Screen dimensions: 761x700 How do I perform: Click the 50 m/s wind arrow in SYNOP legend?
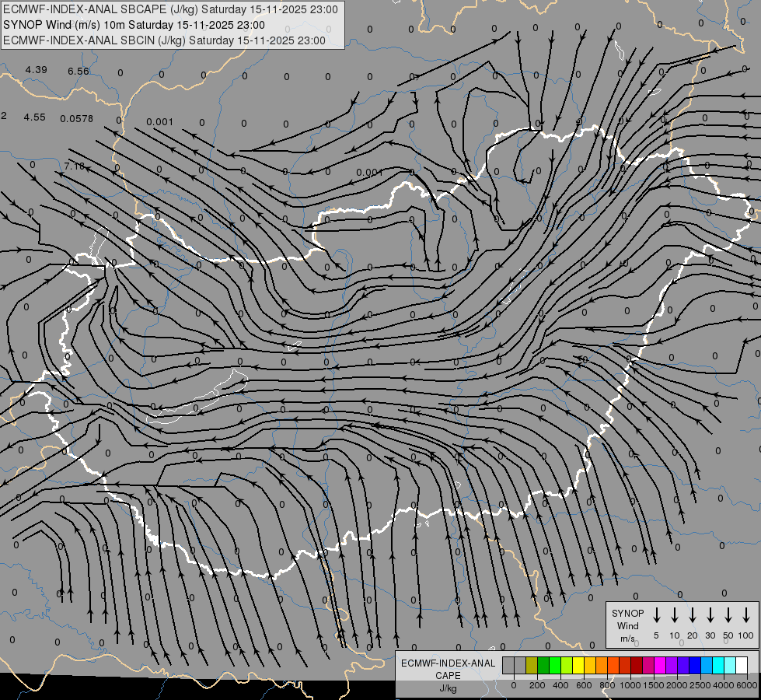(x=728, y=615)
